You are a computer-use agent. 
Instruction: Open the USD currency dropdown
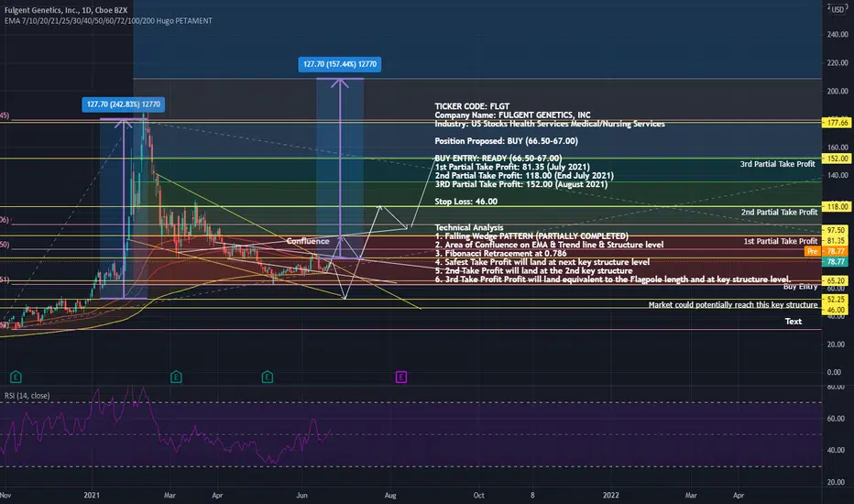pyautogui.click(x=838, y=9)
